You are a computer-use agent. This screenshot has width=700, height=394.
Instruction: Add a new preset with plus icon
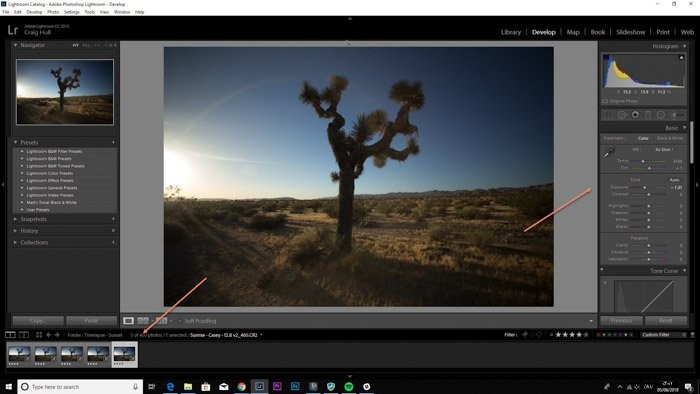pyautogui.click(x=113, y=142)
